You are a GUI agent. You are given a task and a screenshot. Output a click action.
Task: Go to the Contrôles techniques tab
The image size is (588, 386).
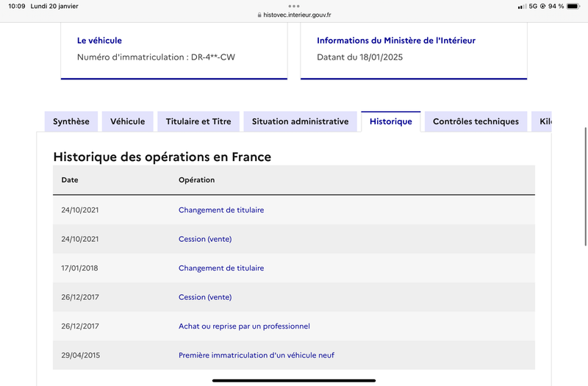tap(476, 121)
